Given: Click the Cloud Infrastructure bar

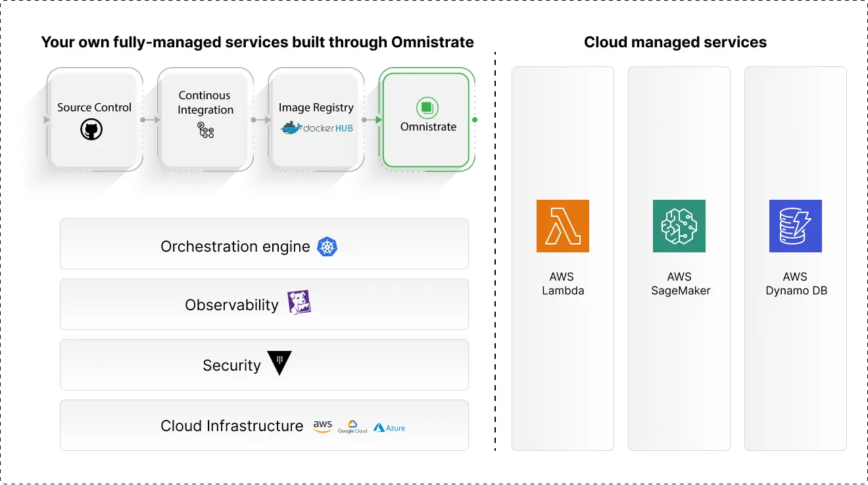Looking at the screenshot, I should pos(264,425).
